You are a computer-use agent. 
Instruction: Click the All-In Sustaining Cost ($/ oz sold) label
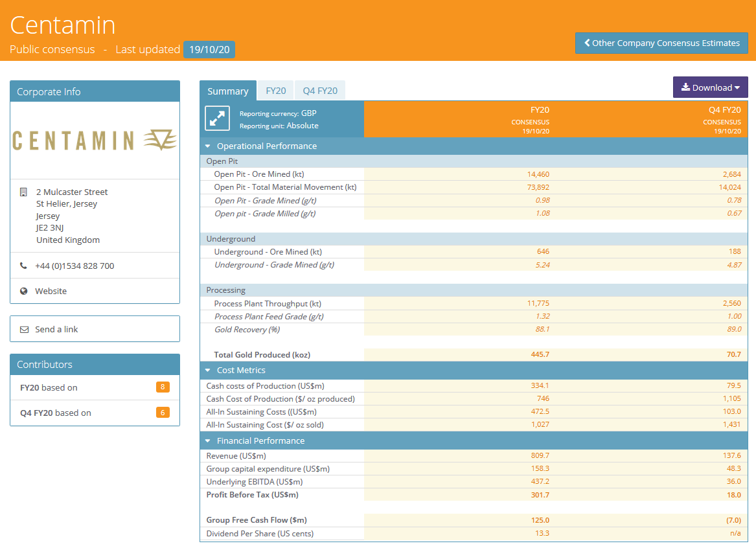[265, 425]
